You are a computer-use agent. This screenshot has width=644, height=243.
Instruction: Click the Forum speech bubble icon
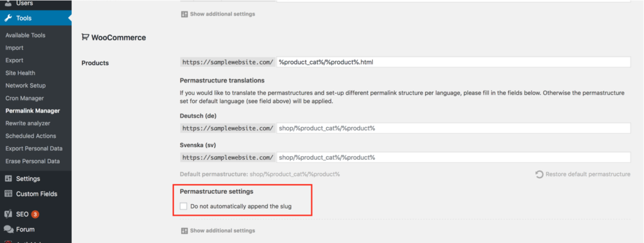pos(8,229)
